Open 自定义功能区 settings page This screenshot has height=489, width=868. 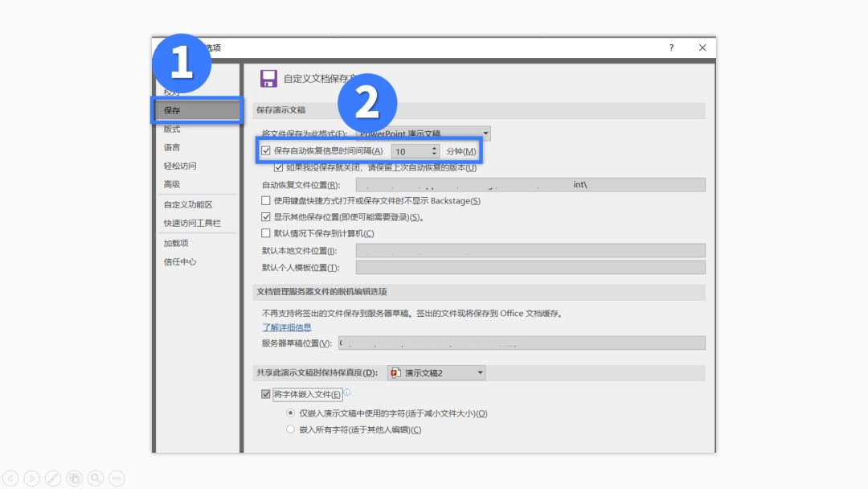[187, 204]
